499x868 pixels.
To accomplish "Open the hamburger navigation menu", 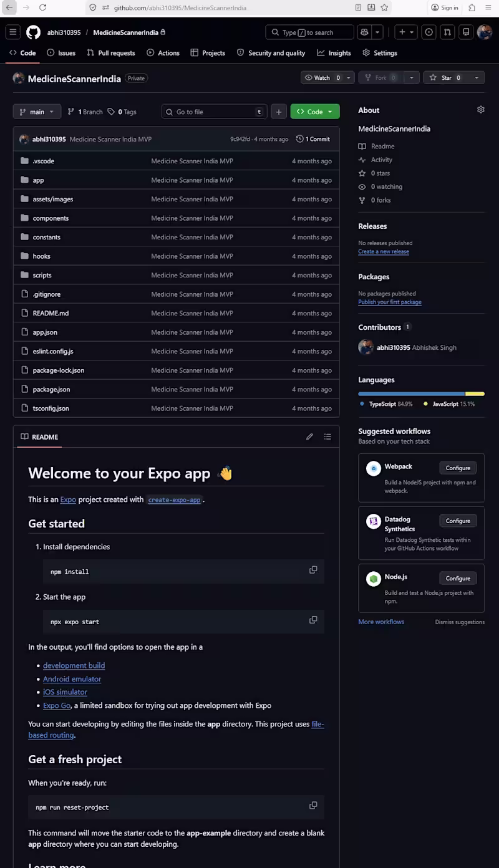I will tap(13, 32).
